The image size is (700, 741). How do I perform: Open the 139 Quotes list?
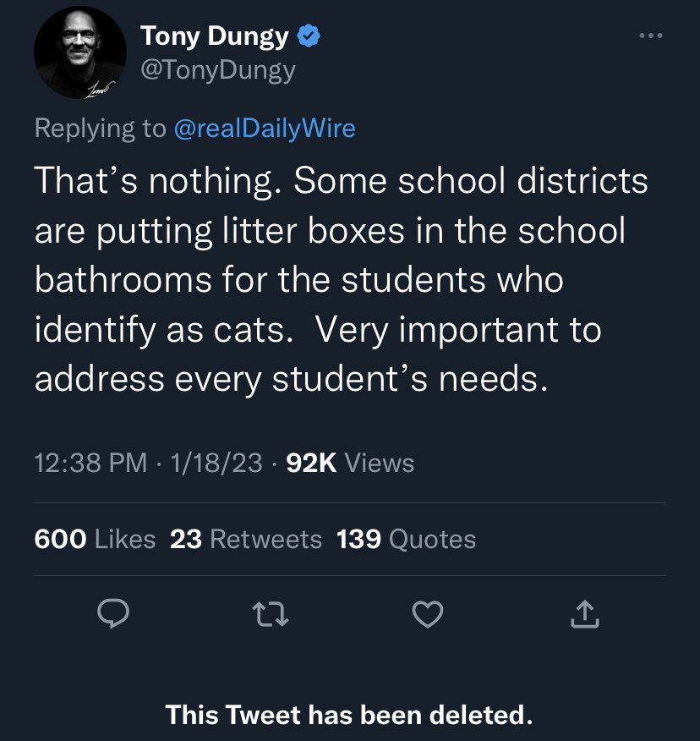[406, 539]
